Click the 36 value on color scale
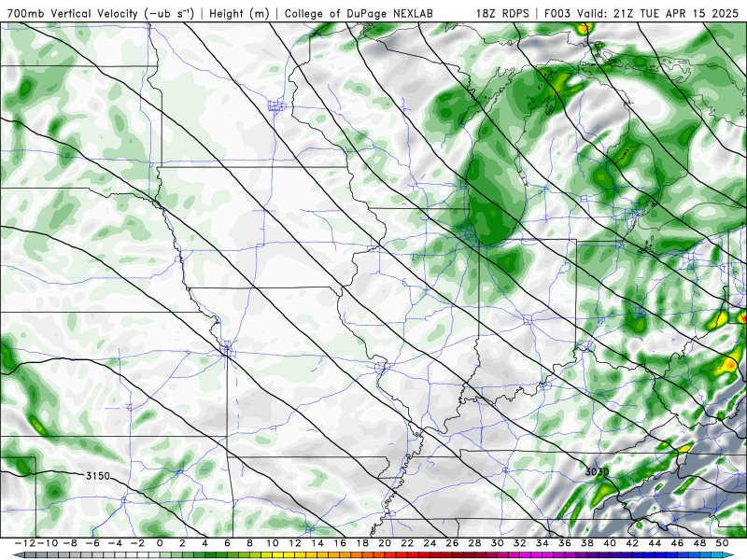The image size is (747, 560). coord(565,543)
